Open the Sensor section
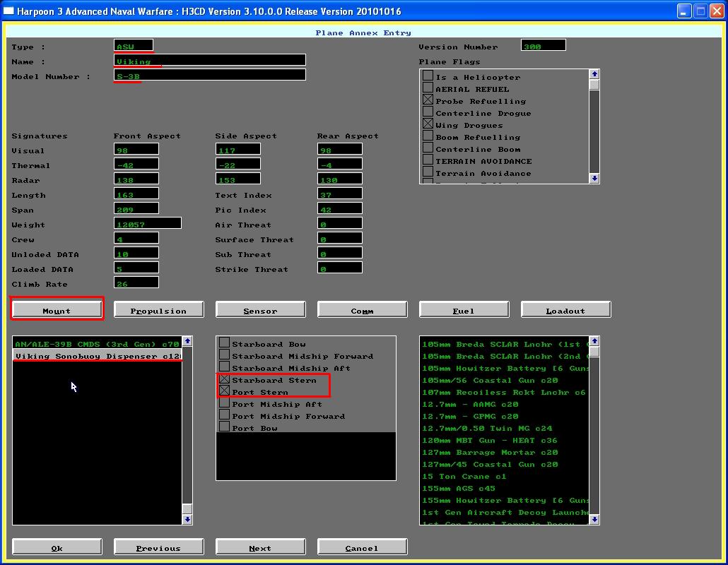 pos(261,309)
